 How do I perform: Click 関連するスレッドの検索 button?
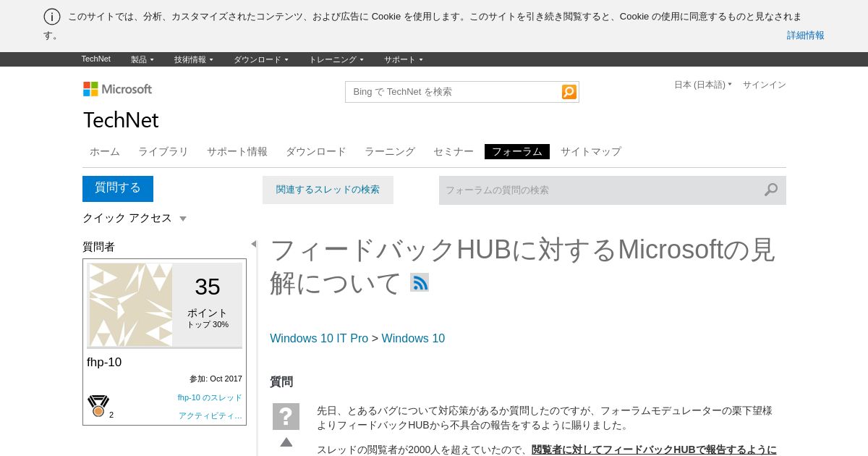328,190
